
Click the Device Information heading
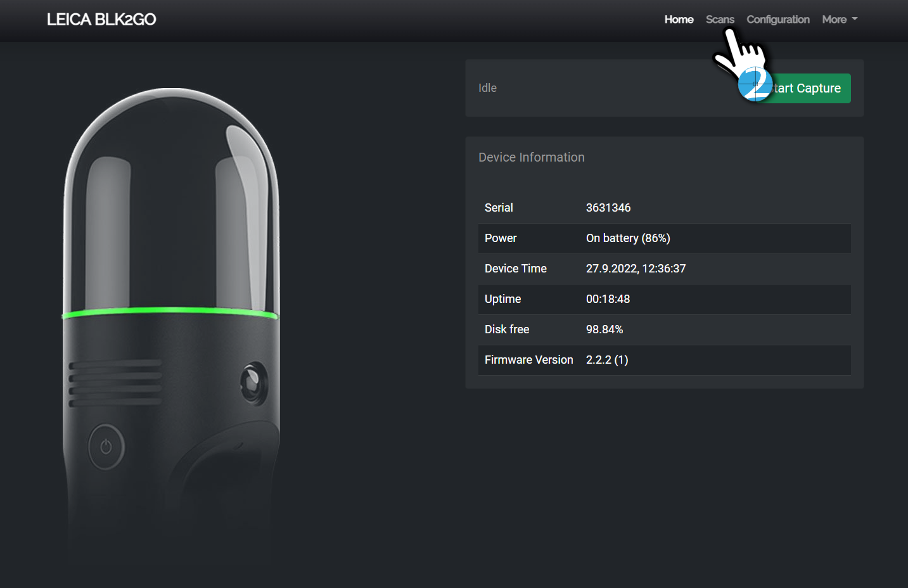coord(531,157)
